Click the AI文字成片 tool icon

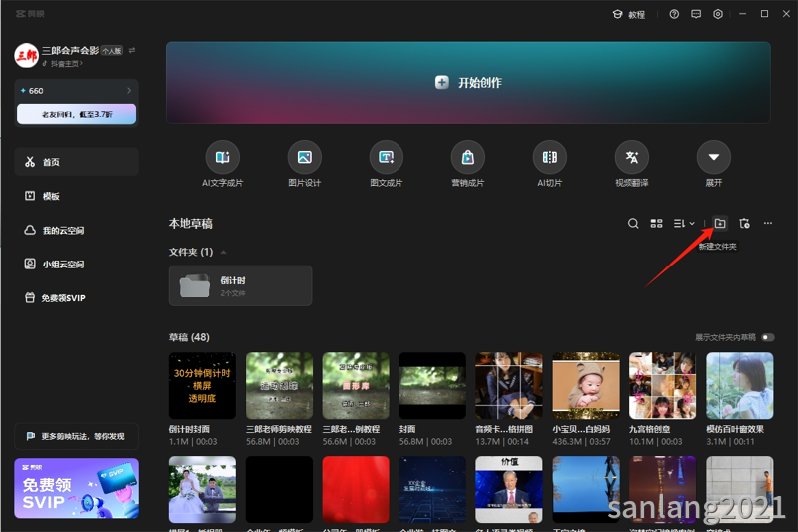coord(222,157)
